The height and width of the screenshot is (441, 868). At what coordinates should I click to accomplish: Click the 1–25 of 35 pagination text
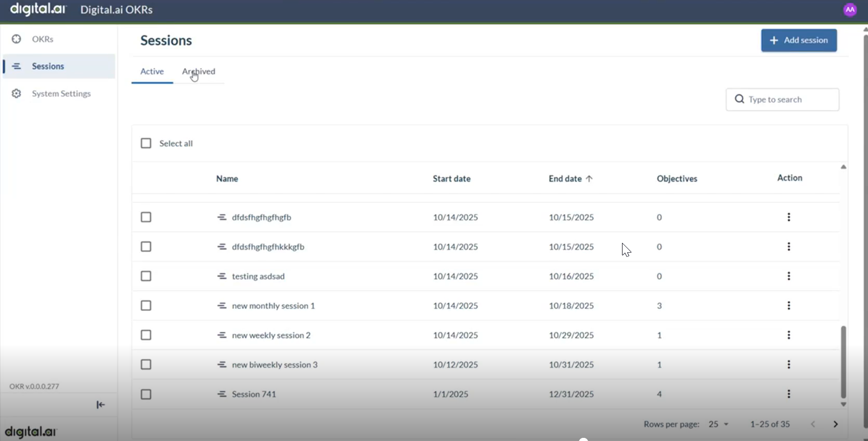coord(770,424)
